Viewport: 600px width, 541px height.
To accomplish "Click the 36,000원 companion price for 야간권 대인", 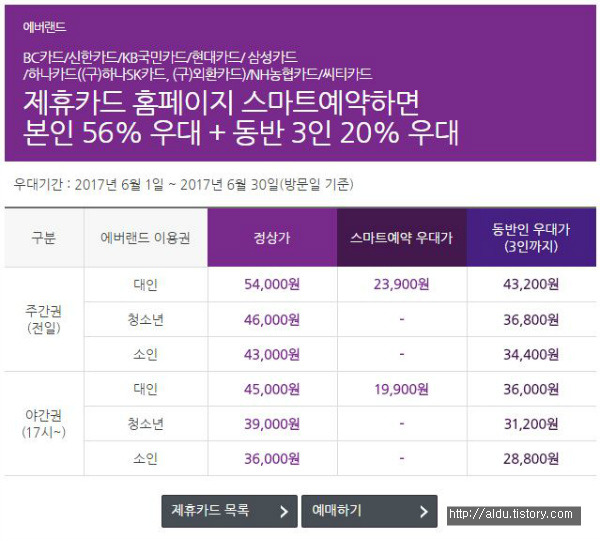I will pyautogui.click(x=531, y=389).
